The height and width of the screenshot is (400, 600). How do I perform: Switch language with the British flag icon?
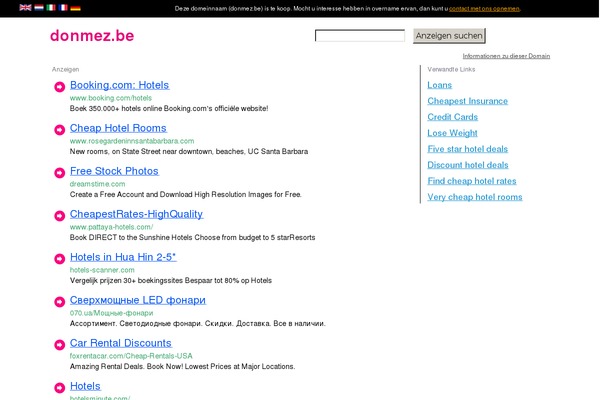25,7
